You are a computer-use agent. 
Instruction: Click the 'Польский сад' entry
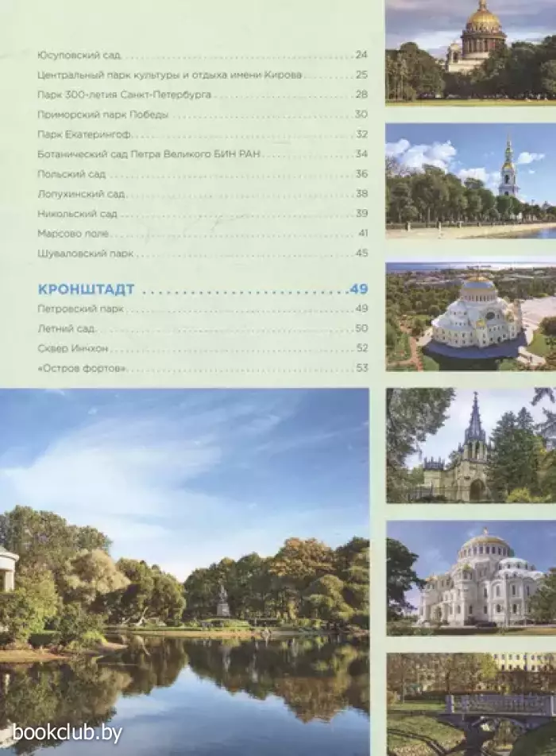[x=71, y=174]
